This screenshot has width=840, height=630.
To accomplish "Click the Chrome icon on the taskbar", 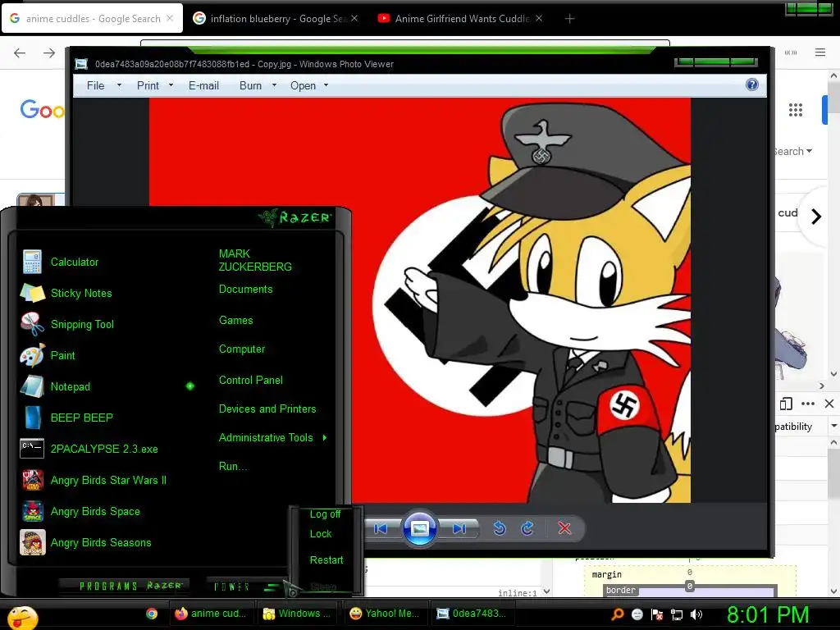I will pyautogui.click(x=152, y=614).
